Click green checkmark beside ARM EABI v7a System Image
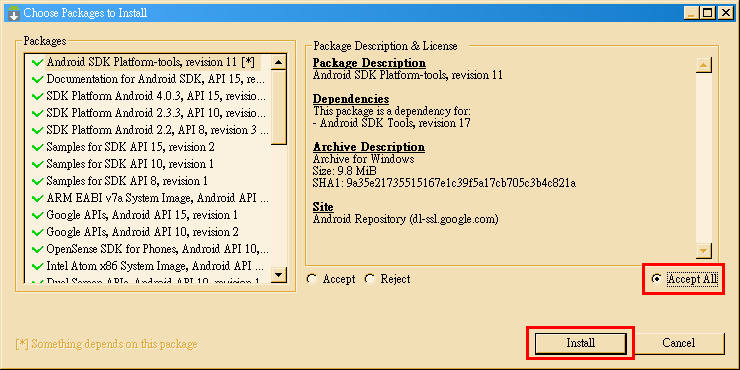Viewport: 740px width, 370px height. pos(37,198)
